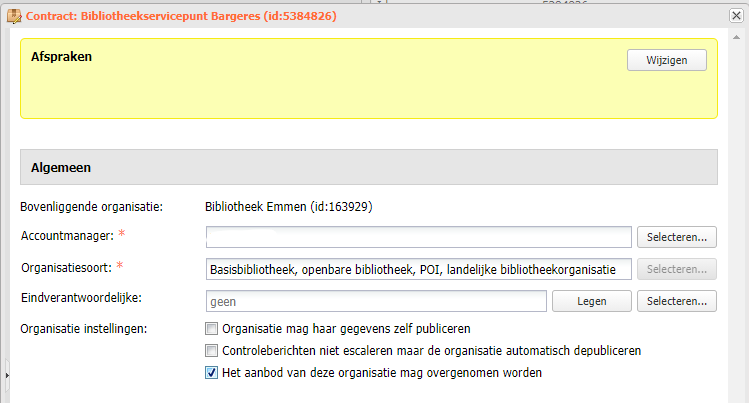Click the scrollbar up arrow

(736, 37)
